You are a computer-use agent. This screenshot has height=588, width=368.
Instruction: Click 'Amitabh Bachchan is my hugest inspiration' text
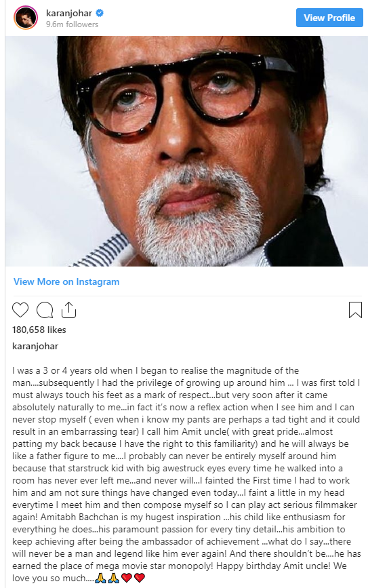click(x=130, y=517)
